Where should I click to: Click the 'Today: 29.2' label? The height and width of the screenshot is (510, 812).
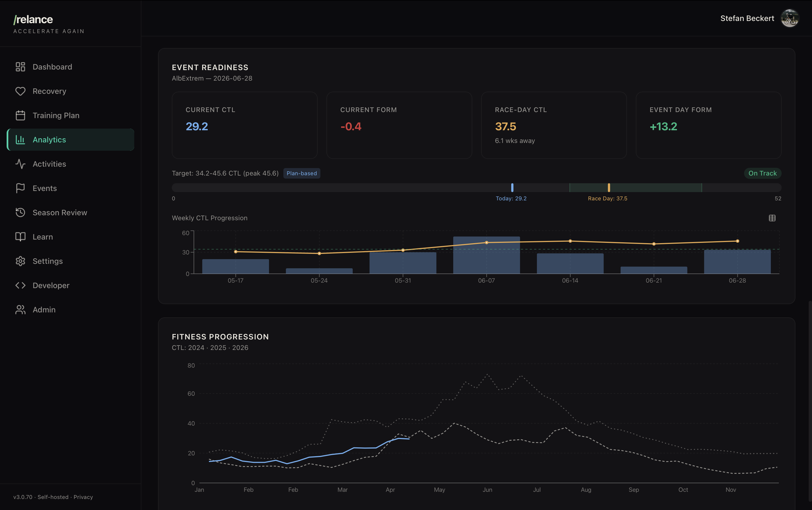[x=511, y=198]
